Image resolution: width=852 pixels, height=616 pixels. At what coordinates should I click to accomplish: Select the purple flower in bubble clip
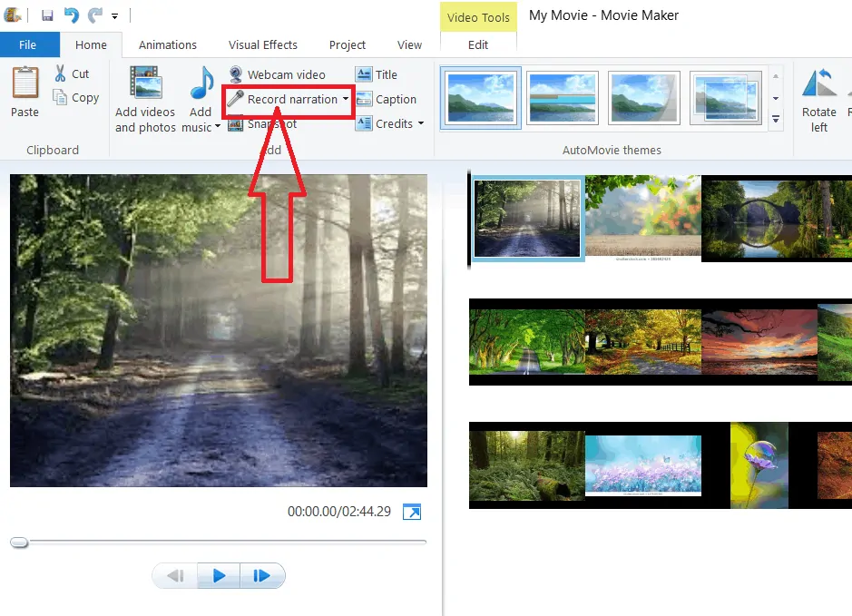[759, 465]
